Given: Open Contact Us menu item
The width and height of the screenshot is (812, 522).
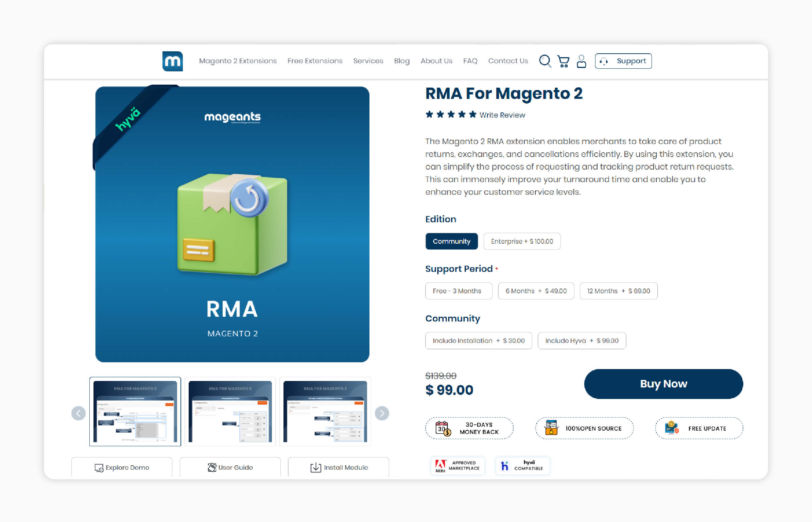Looking at the screenshot, I should pyautogui.click(x=508, y=61).
